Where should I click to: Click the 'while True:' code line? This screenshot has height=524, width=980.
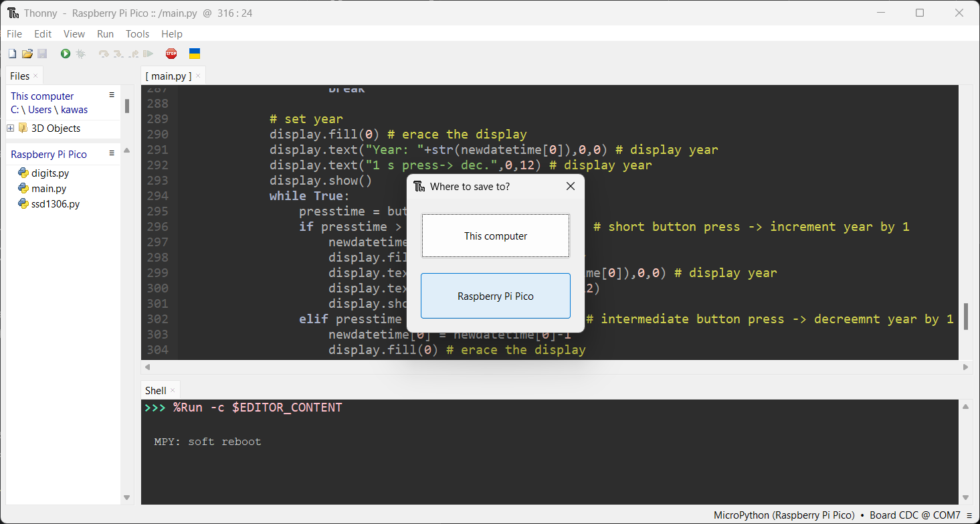tap(310, 196)
